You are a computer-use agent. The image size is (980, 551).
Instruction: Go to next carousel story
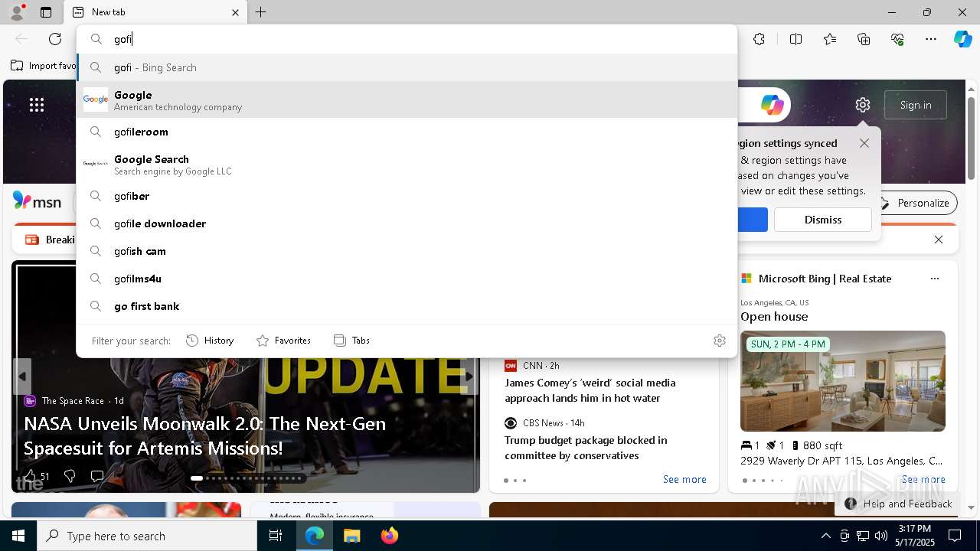pyautogui.click(x=469, y=377)
